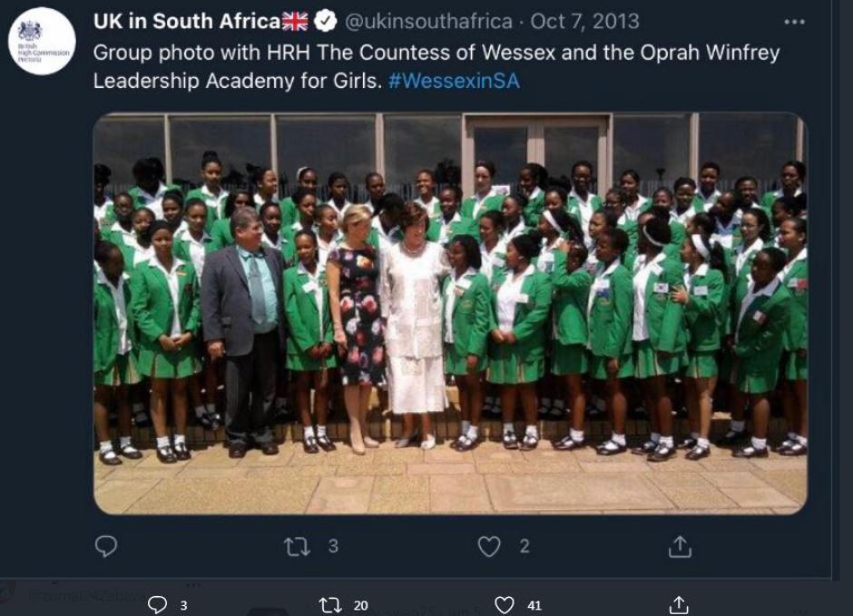Click the reply bubble icon showing 3 replies
The image size is (853, 616).
[x=157, y=604]
